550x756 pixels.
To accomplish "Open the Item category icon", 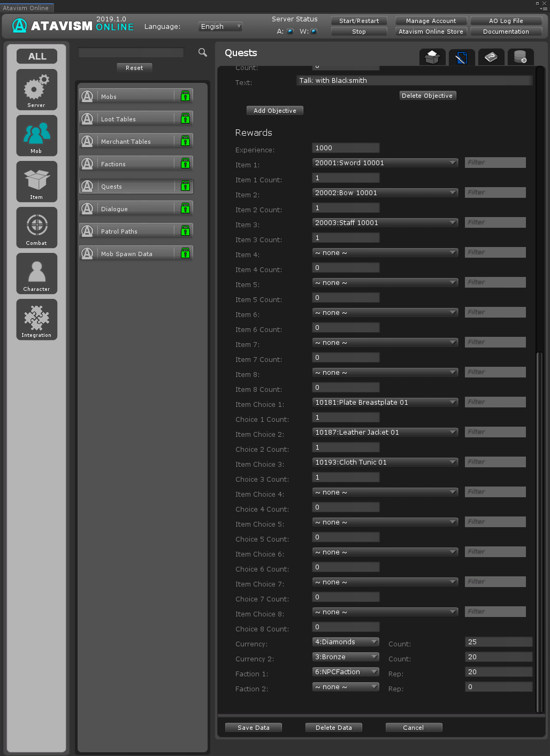I will tap(36, 181).
